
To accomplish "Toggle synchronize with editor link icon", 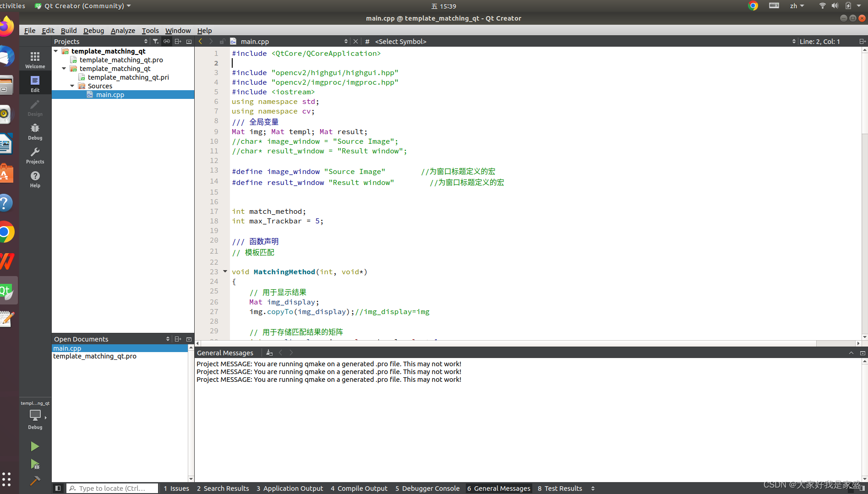I will pos(167,41).
